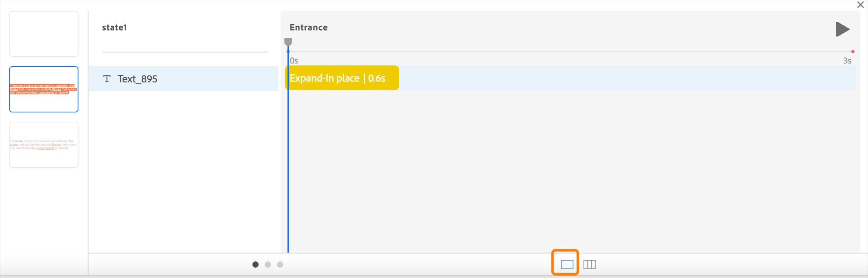The height and width of the screenshot is (278, 868).
Task: Select the third pagination dot
Action: coord(280,265)
